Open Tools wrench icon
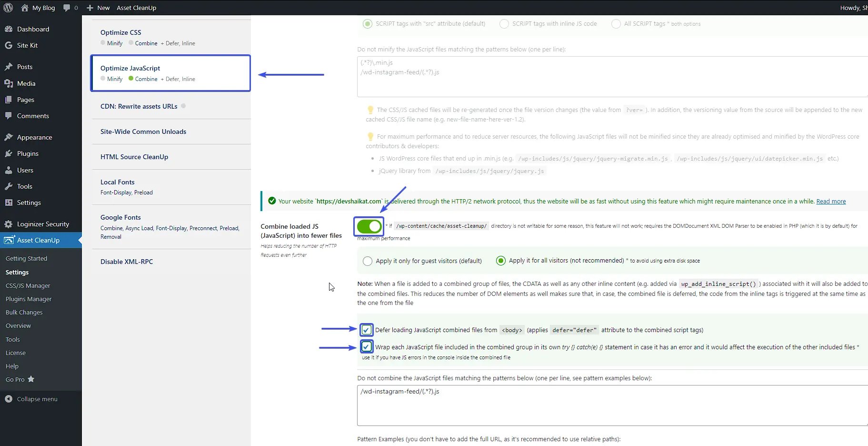 (x=9, y=186)
